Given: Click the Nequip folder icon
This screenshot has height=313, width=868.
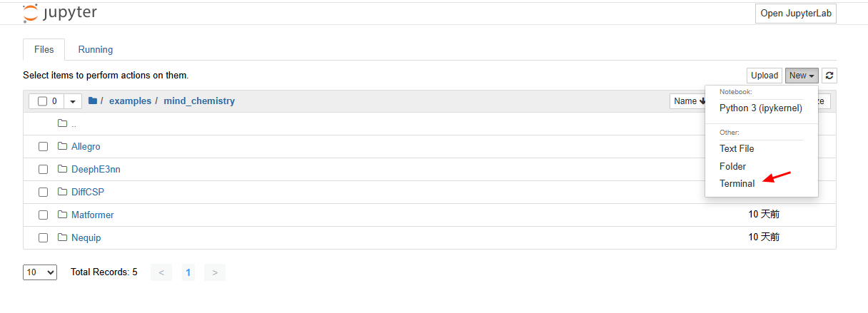Looking at the screenshot, I should [x=62, y=237].
